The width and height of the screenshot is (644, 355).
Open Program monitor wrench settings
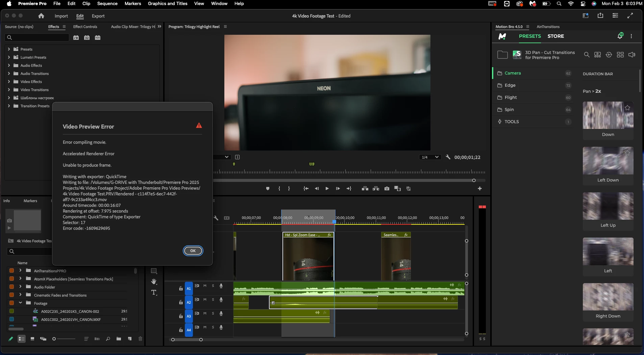pyautogui.click(x=448, y=157)
